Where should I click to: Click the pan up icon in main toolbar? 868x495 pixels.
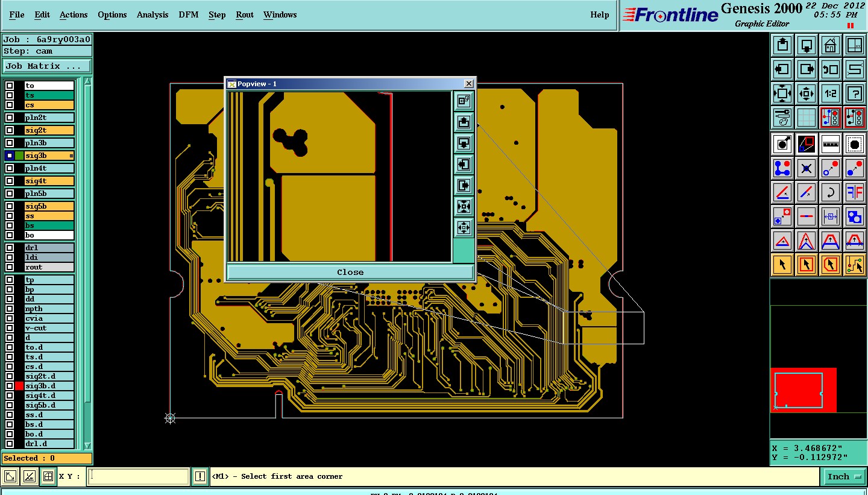tap(782, 45)
